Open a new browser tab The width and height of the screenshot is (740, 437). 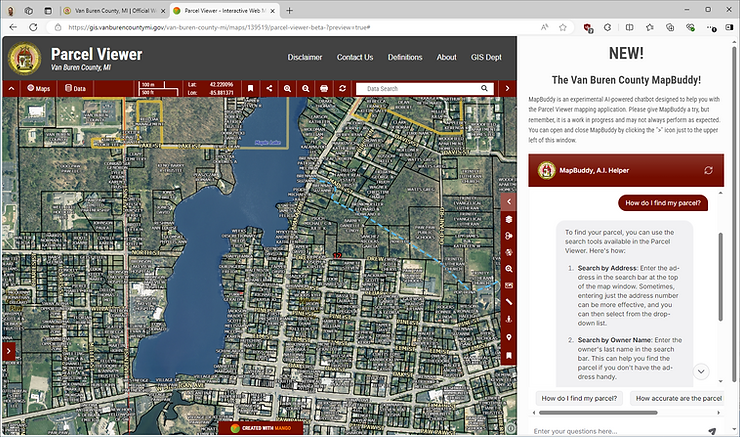click(x=290, y=10)
